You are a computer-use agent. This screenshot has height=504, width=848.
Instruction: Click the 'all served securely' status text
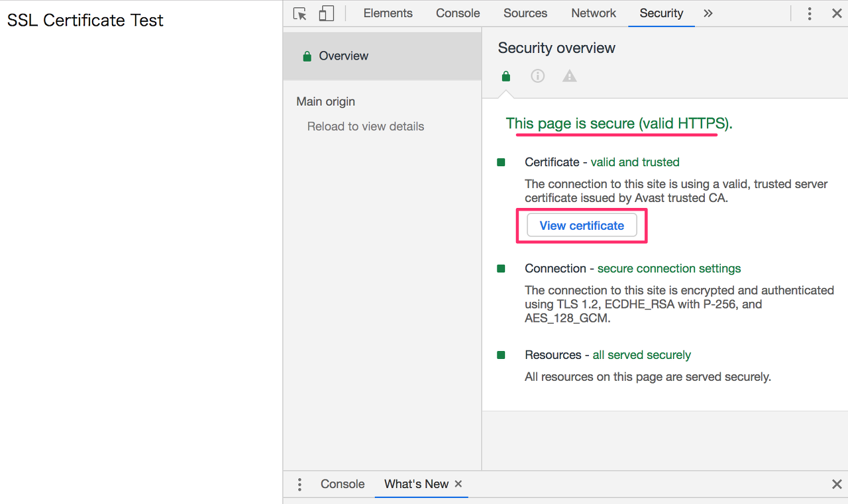(642, 356)
